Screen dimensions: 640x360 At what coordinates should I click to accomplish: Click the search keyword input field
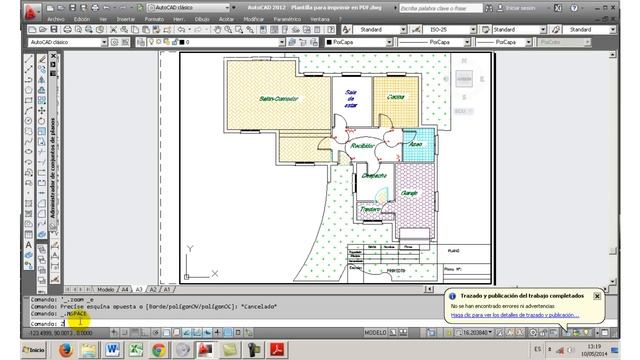click(440, 8)
